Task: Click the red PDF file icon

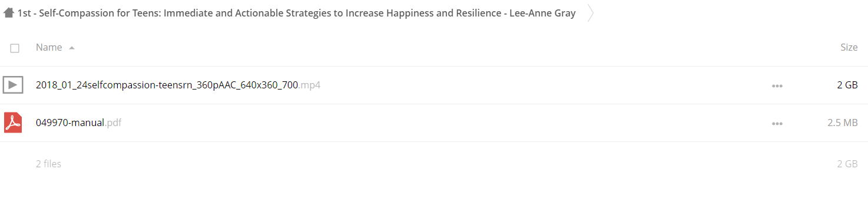Action: tap(13, 123)
